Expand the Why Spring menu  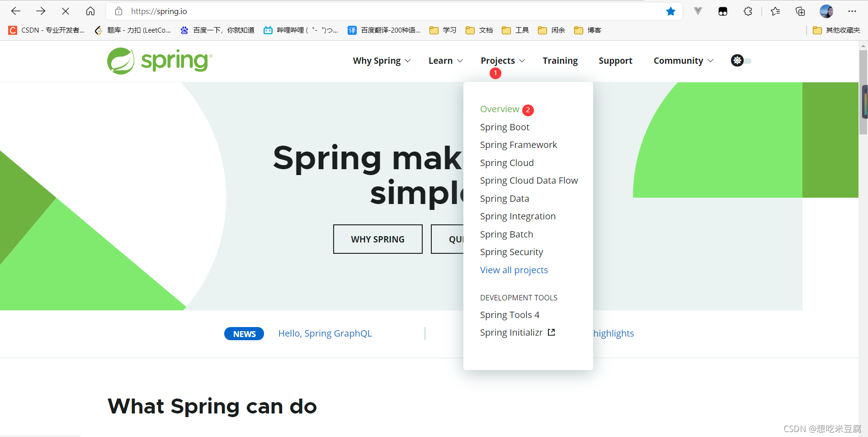[382, 61]
